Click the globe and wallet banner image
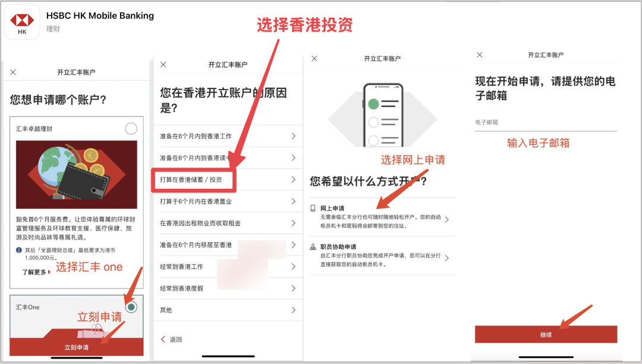Screen dimensions: 642x364 click(x=77, y=175)
